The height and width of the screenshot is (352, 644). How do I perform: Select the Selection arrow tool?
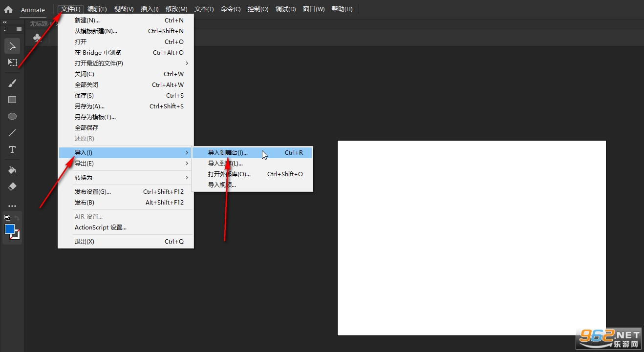(x=12, y=46)
